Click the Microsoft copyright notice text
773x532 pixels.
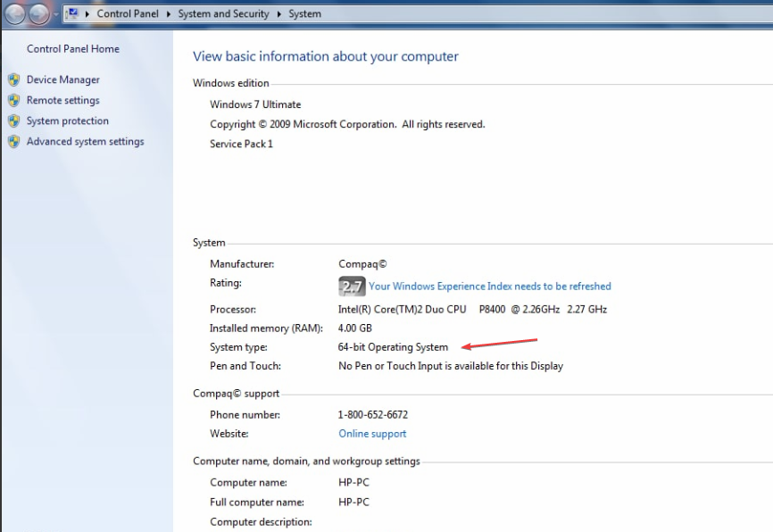(347, 124)
